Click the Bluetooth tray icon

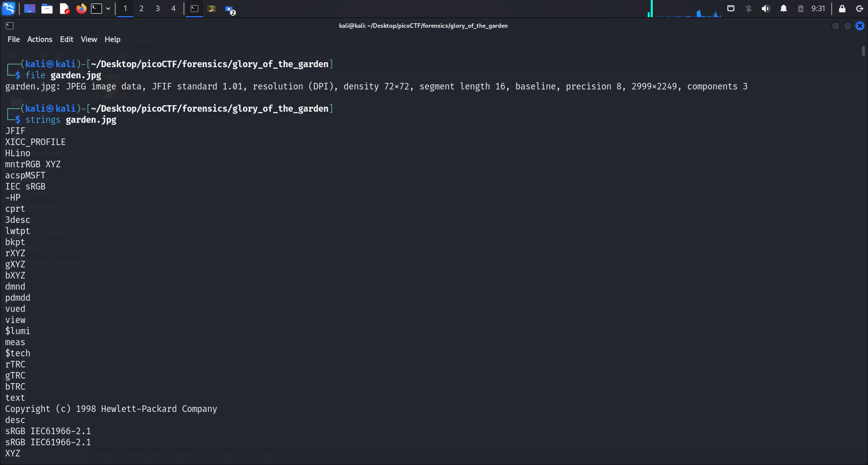pyautogui.click(x=749, y=9)
